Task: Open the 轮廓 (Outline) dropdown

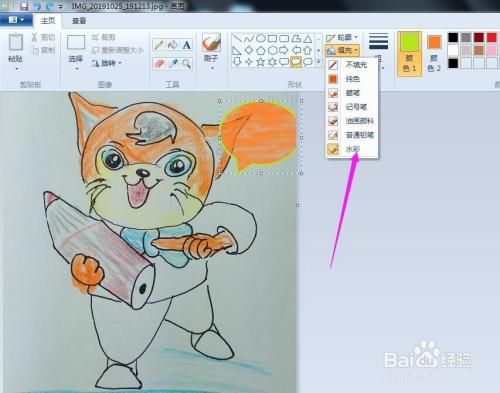Action: coord(342,37)
